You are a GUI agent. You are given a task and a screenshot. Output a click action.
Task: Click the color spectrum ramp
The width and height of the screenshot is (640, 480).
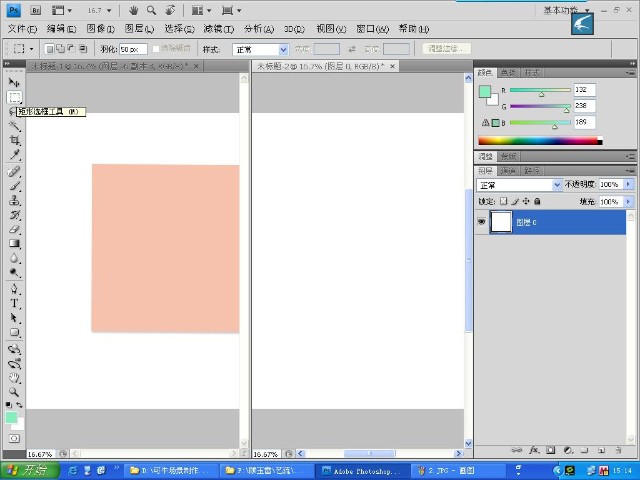tap(540, 141)
